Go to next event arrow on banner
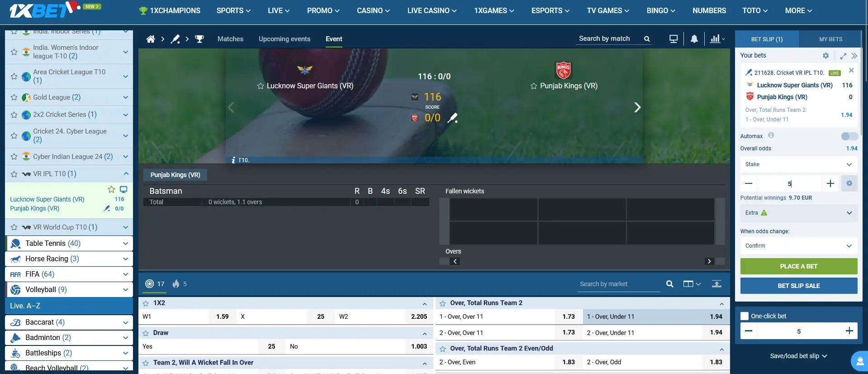Screen dimensions: 868x374 pos(637,107)
